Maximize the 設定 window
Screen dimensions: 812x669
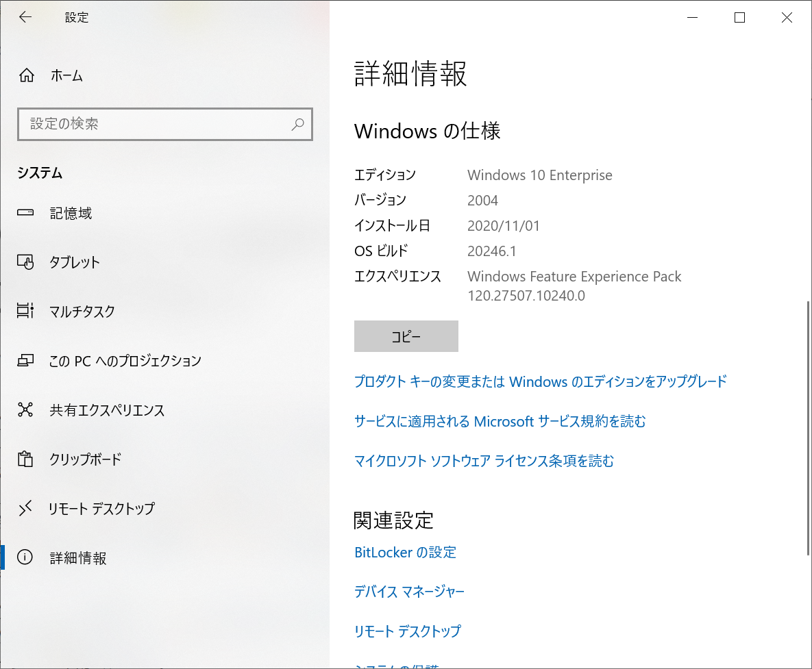(739, 18)
